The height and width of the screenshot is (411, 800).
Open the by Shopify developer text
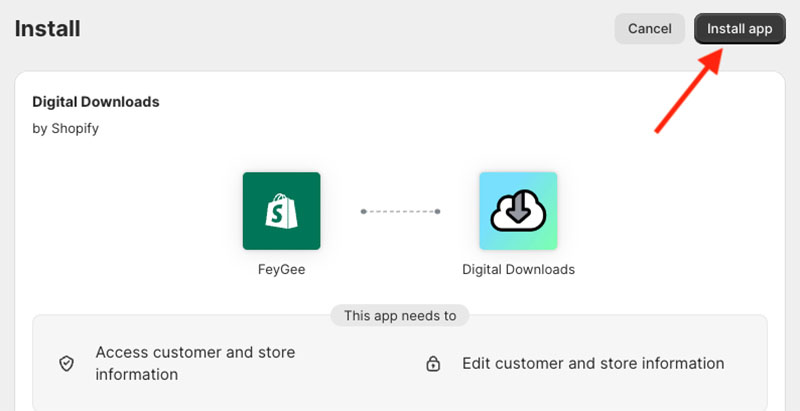pyautogui.click(x=65, y=128)
